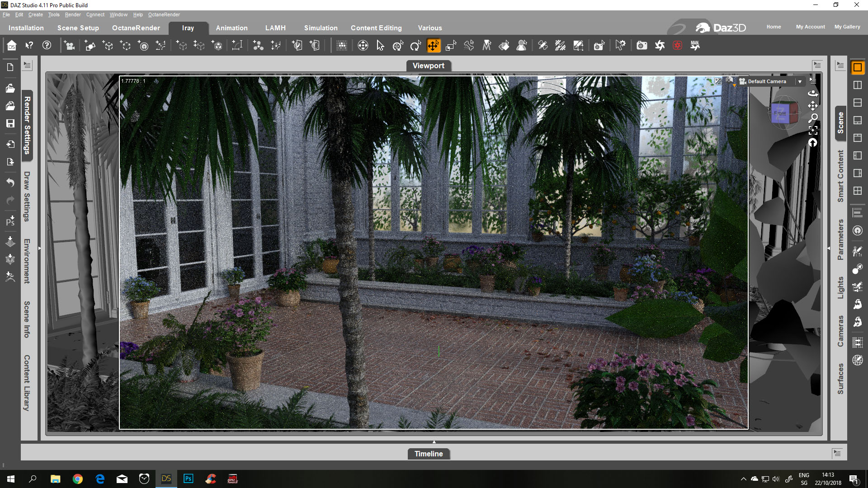
Task: Open the Render Settings side pane
Action: coord(27,125)
